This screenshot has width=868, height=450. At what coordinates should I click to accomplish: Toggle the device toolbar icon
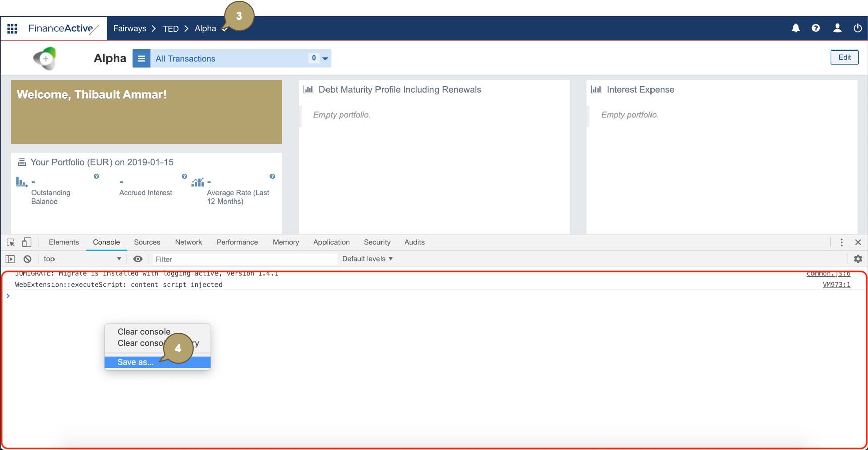[27, 242]
